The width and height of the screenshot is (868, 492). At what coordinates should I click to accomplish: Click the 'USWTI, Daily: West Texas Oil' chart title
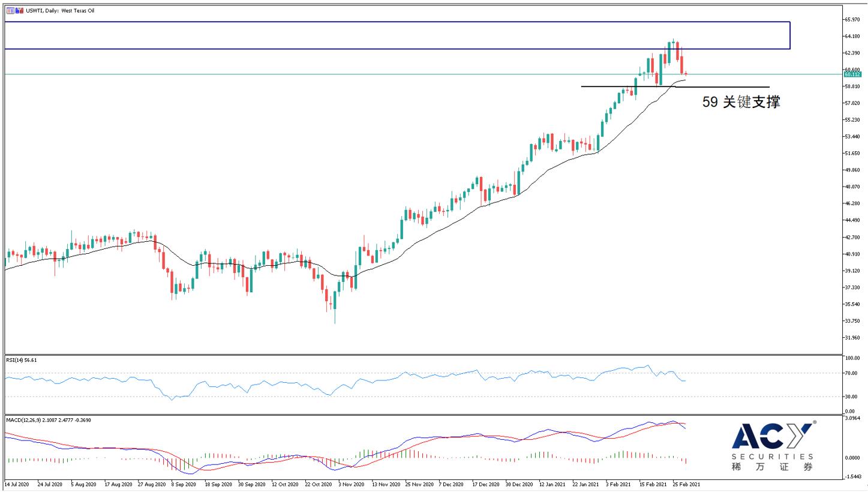pos(60,11)
